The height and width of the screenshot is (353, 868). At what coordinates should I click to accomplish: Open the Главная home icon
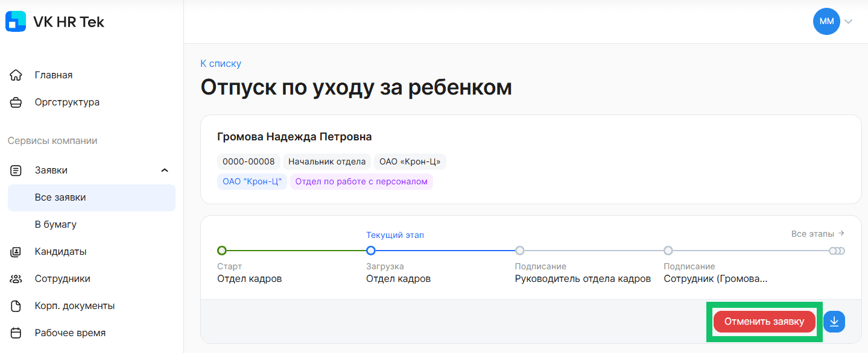coord(16,75)
